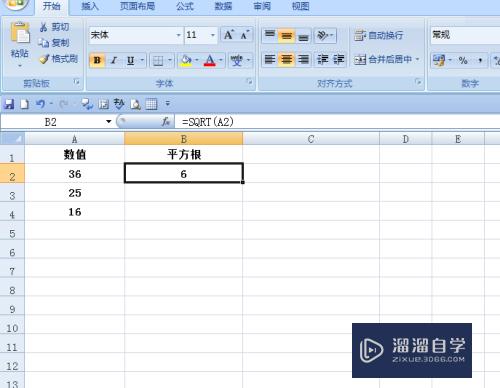Open the font size 11 dropdown
The height and width of the screenshot is (388, 500).
point(213,35)
